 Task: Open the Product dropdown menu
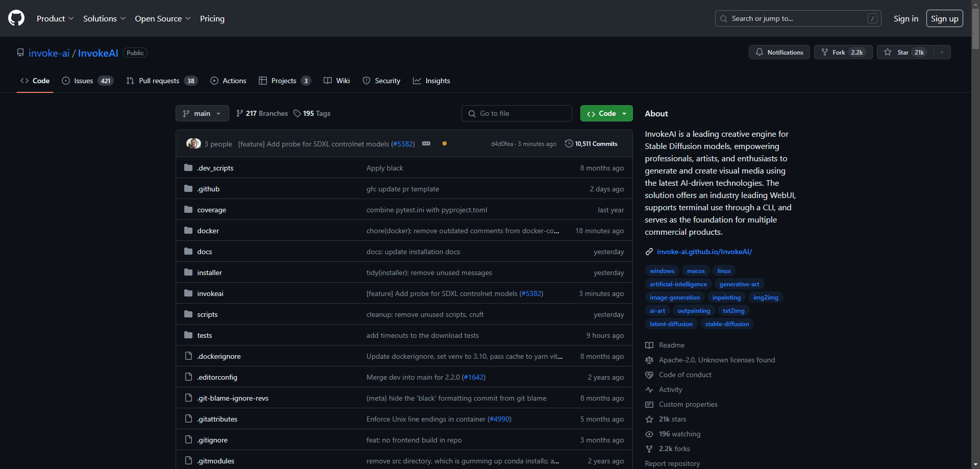click(x=55, y=18)
